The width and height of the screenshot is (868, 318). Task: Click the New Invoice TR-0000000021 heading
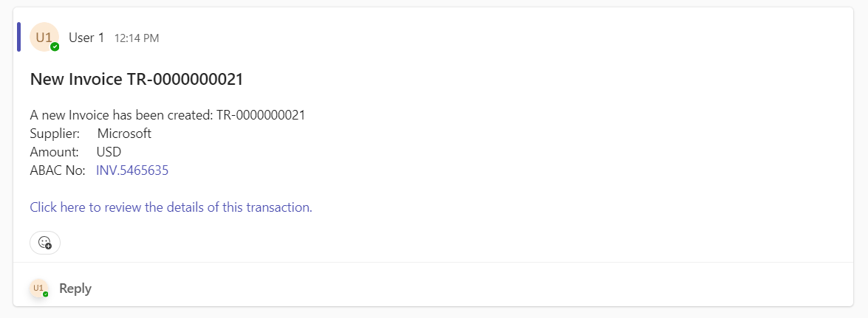[x=137, y=79]
